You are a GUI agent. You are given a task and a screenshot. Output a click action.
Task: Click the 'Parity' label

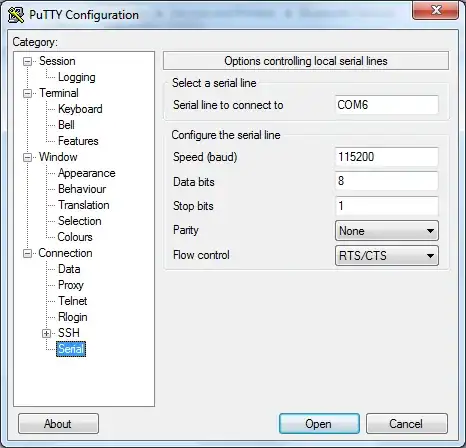(186, 230)
